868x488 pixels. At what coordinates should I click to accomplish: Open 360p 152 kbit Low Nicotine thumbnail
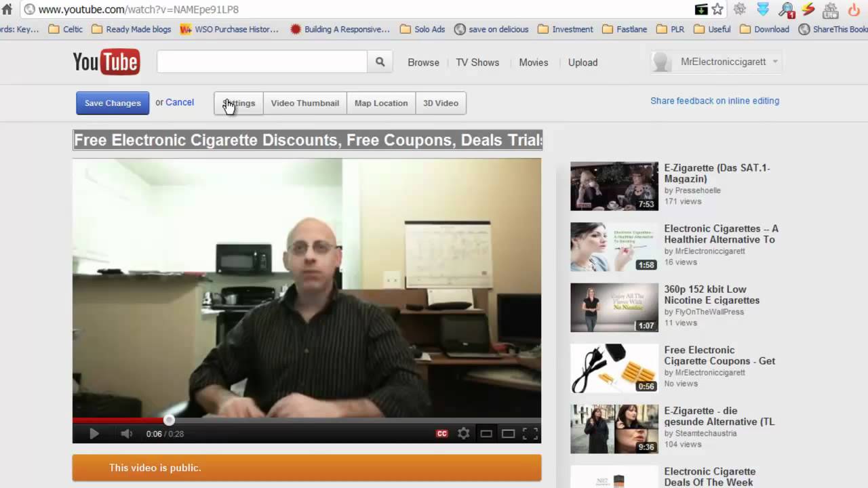(x=614, y=308)
